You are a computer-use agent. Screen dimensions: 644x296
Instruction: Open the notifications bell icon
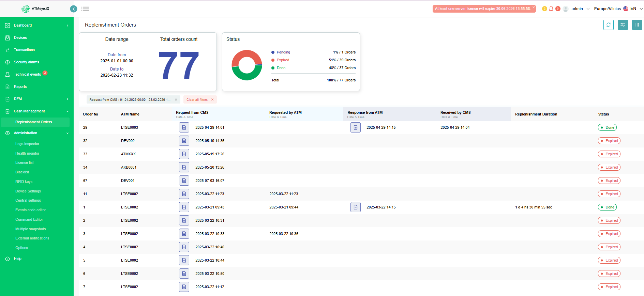click(x=551, y=9)
